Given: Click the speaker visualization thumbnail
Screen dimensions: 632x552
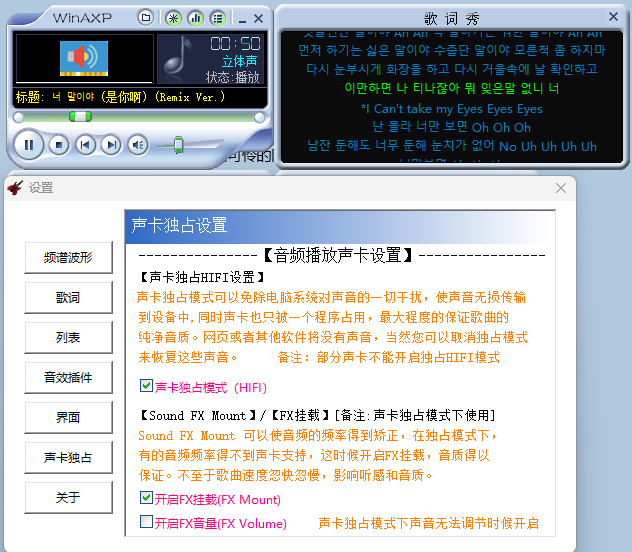Looking at the screenshot, I should [84, 58].
